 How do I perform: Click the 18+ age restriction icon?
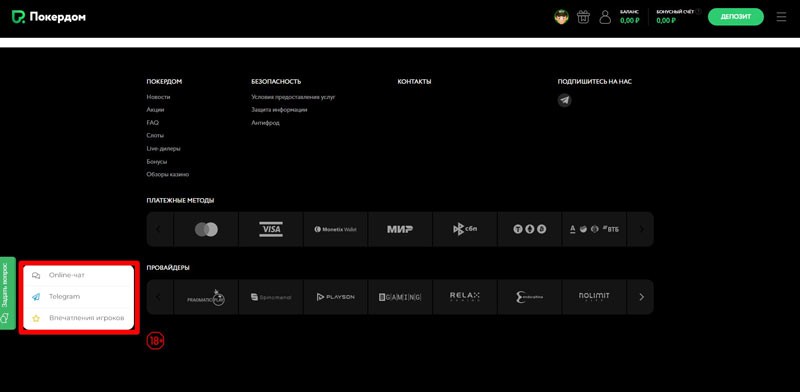155,340
